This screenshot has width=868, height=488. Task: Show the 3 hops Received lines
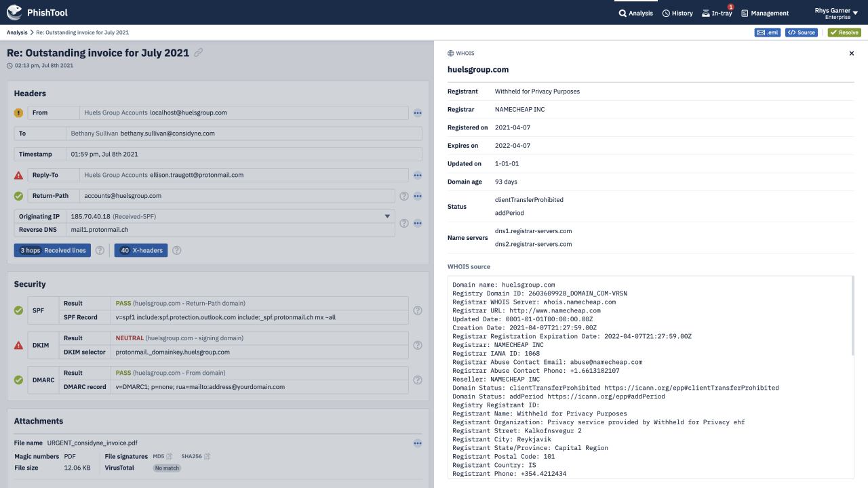pyautogui.click(x=53, y=250)
